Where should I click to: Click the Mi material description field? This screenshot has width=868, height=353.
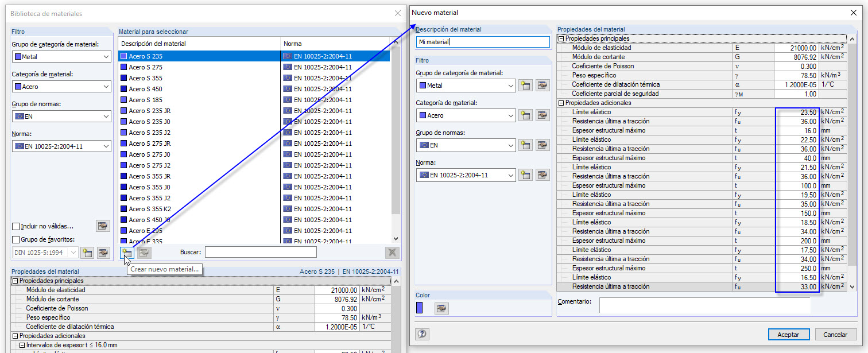pos(482,42)
